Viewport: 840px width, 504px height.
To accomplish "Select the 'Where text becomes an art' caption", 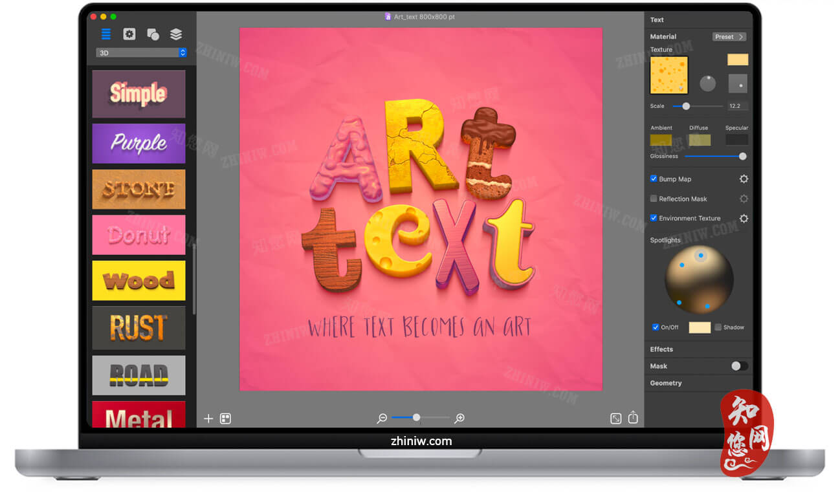I will pos(419,327).
